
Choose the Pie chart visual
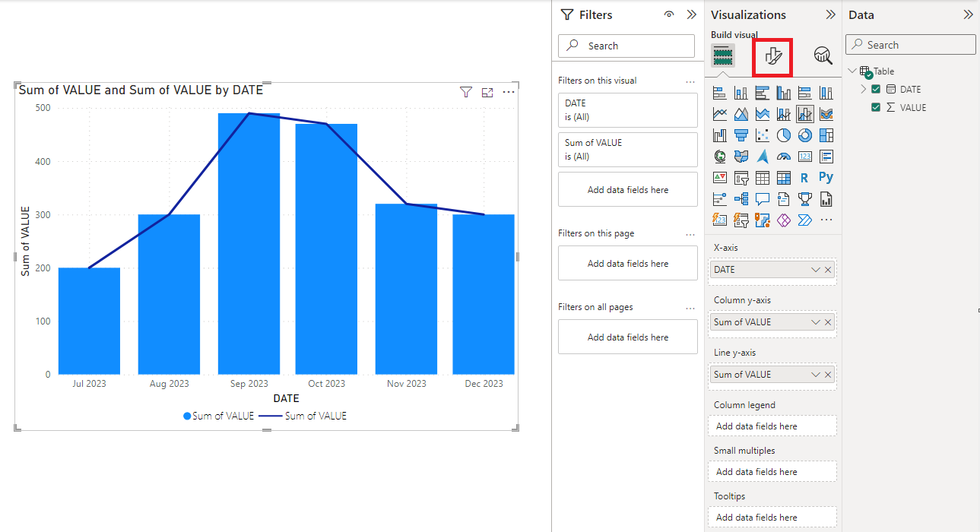tap(784, 136)
